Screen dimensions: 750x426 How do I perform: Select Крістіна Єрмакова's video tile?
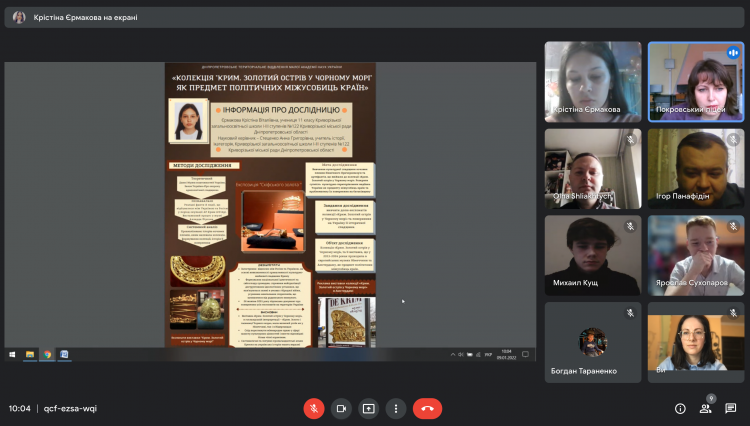593,80
